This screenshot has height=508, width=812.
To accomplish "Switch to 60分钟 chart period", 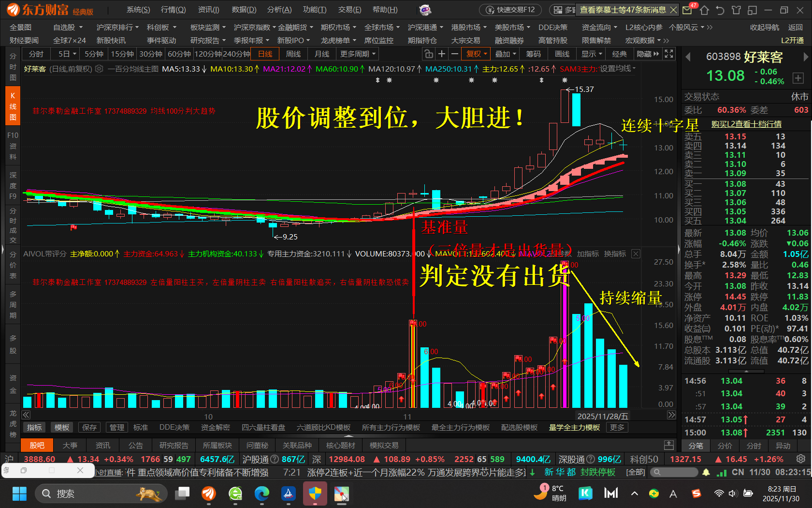I will tap(179, 54).
